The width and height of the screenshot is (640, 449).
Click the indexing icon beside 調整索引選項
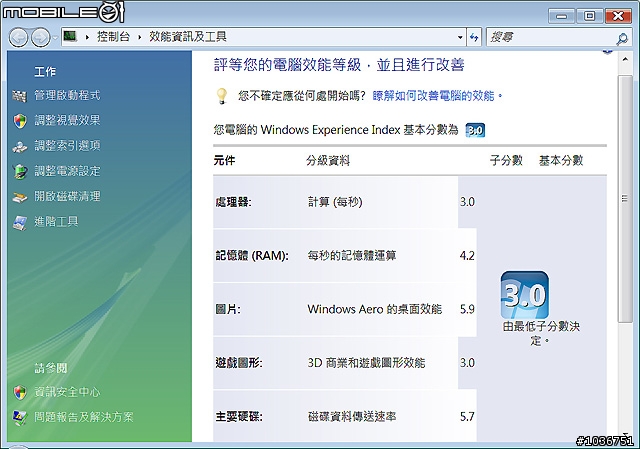[20, 146]
